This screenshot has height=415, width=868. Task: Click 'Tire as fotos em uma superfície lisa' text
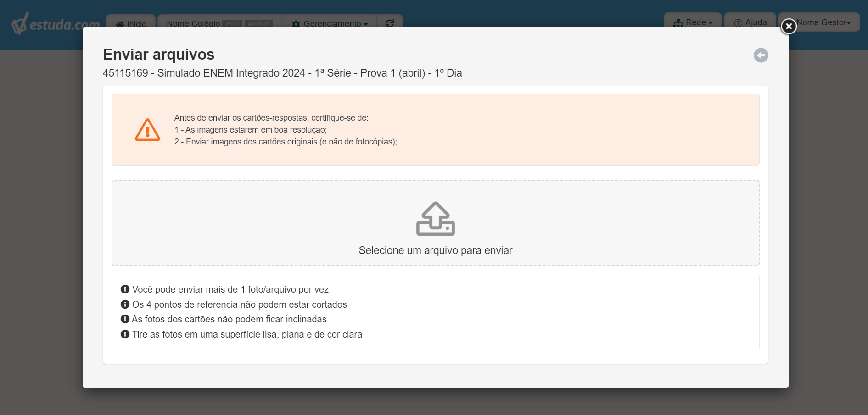coord(247,334)
